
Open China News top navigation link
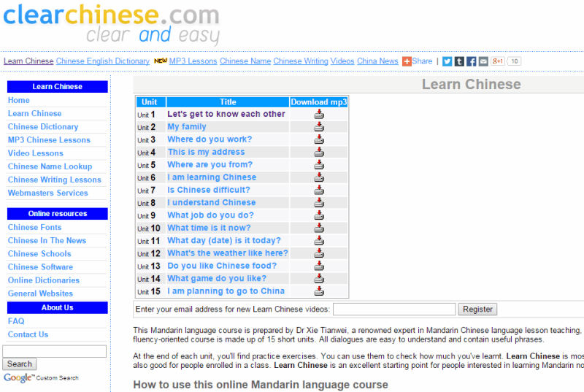[x=377, y=61]
